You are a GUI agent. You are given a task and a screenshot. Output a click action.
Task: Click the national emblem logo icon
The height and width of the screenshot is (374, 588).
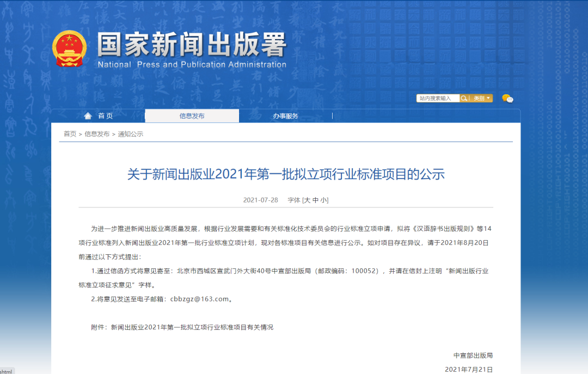click(x=69, y=48)
